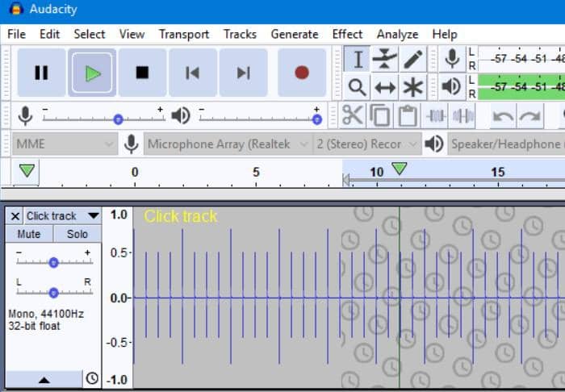565x392 pixels.
Task: Select the Zoom (magnifier) tool
Action: coord(357,87)
